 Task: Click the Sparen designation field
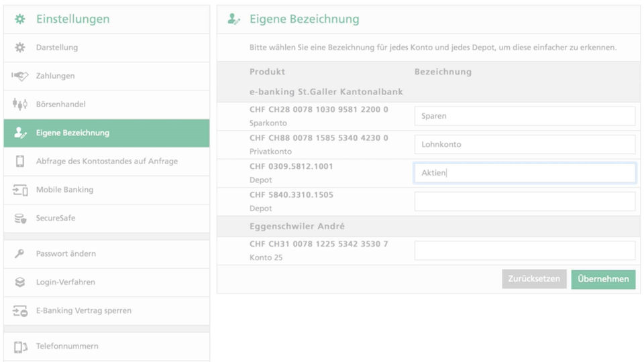point(525,116)
